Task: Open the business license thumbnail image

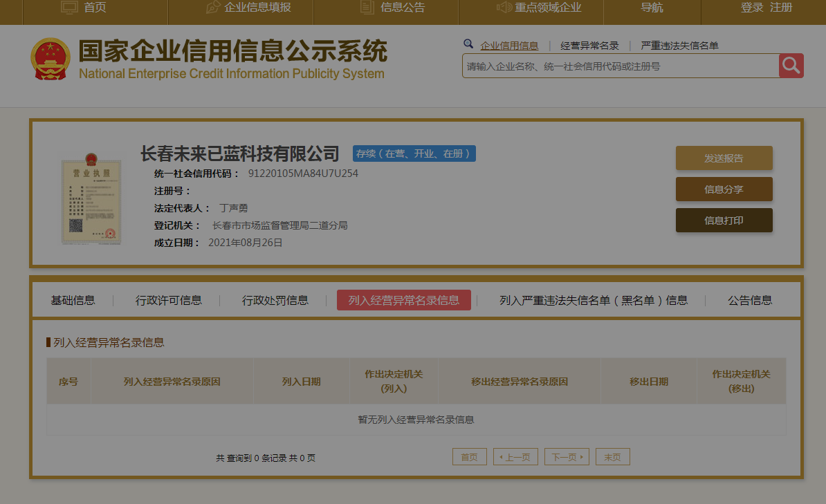Action: click(91, 200)
